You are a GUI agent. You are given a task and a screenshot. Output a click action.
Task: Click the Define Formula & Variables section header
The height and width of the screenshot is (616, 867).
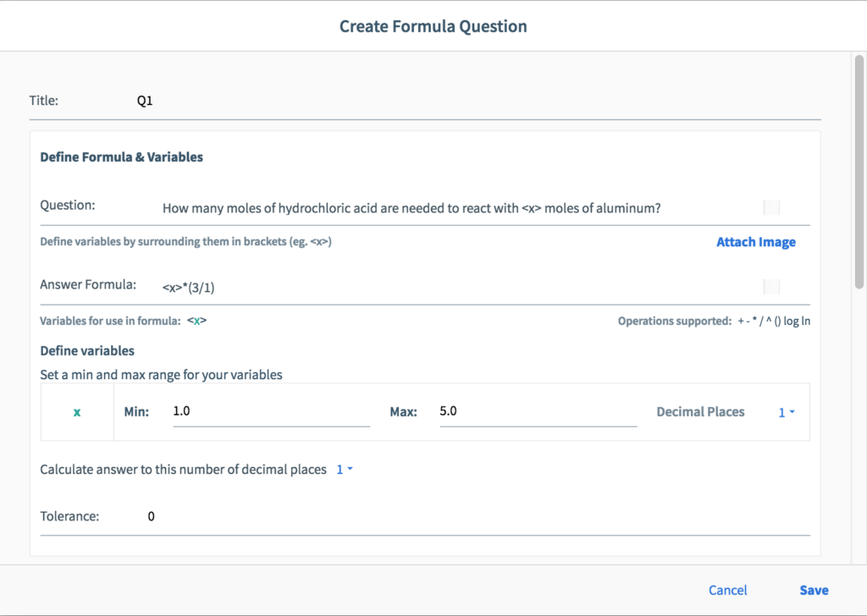(x=121, y=157)
